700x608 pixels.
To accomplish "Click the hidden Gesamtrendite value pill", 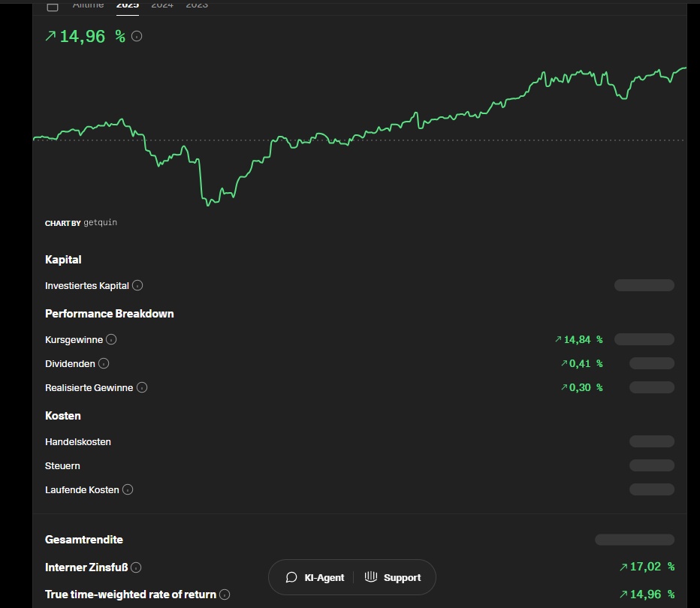I will (634, 540).
